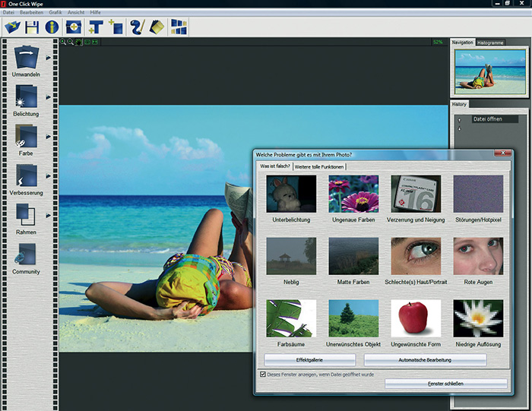Screen dimensions: 532x411
Task: Click the Automatische Bearbeitung button
Action: pyautogui.click(x=425, y=360)
